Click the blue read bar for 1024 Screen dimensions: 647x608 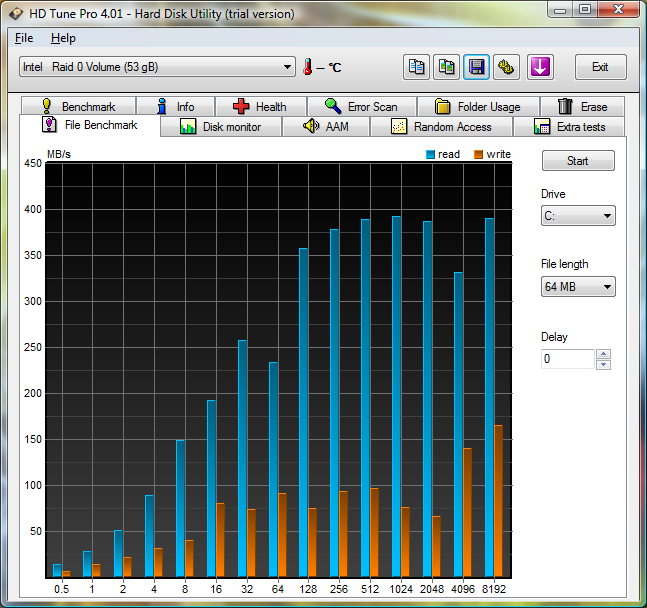coord(397,396)
